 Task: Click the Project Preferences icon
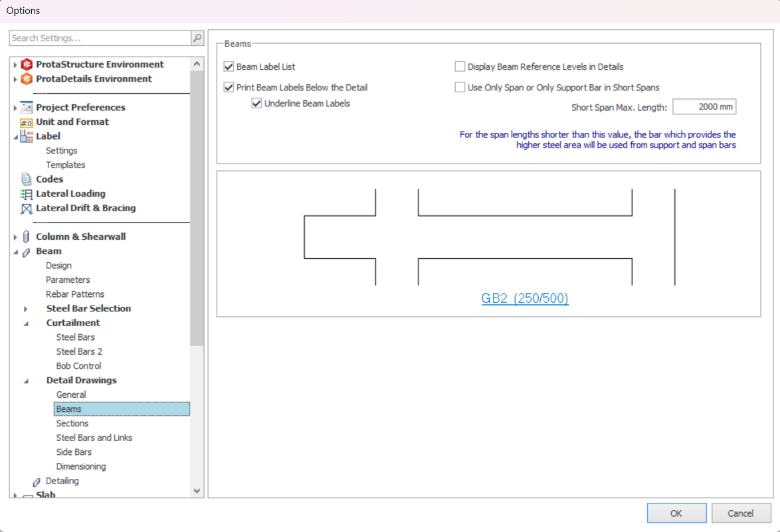27,108
